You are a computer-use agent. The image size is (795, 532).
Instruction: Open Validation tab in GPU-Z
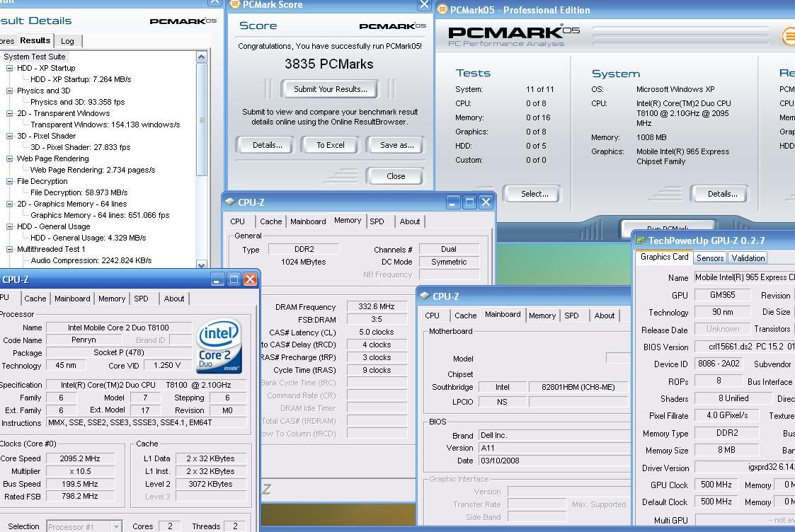pos(748,258)
